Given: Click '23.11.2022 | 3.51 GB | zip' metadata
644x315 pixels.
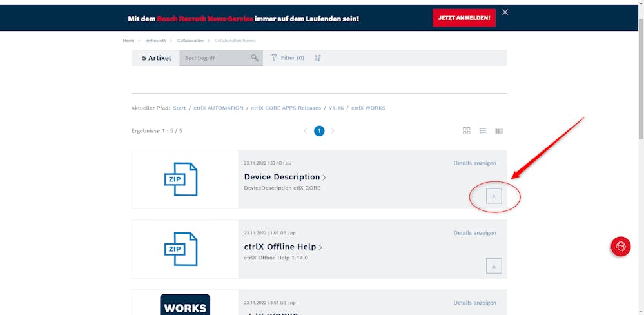Looking at the screenshot, I should [269, 303].
